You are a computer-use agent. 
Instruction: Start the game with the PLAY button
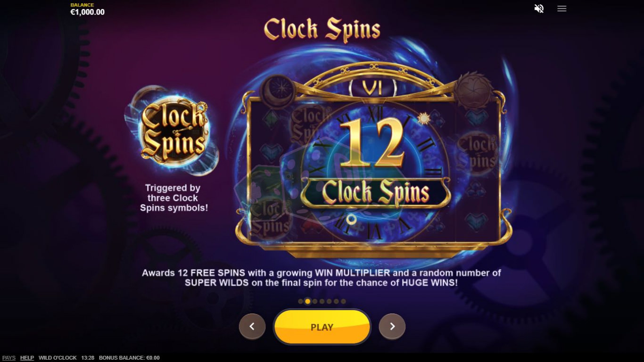pos(322,327)
